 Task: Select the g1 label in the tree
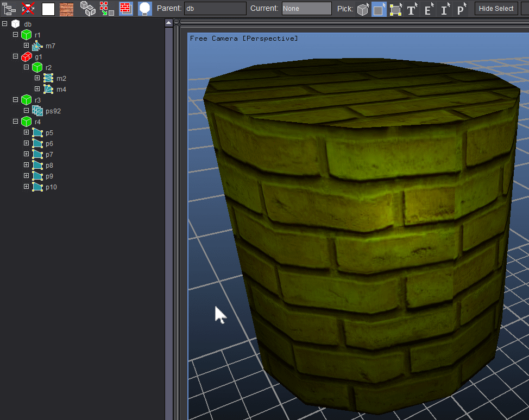[x=39, y=56]
